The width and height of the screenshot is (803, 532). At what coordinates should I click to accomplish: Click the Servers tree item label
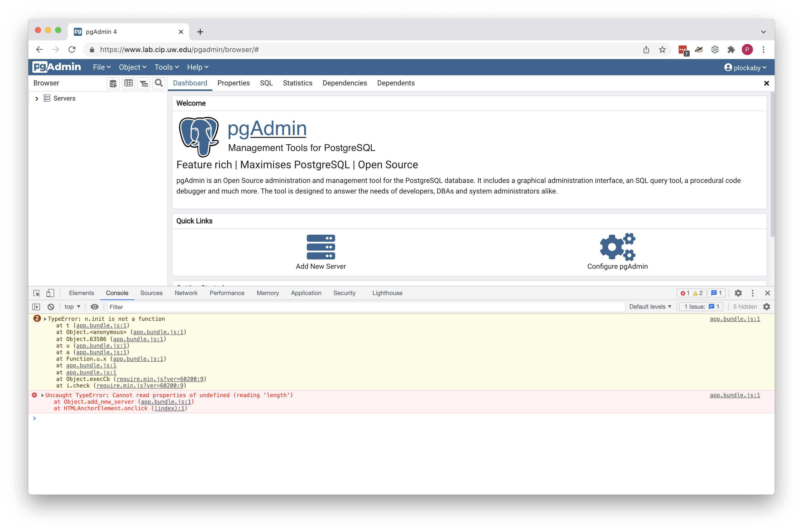pyautogui.click(x=64, y=99)
